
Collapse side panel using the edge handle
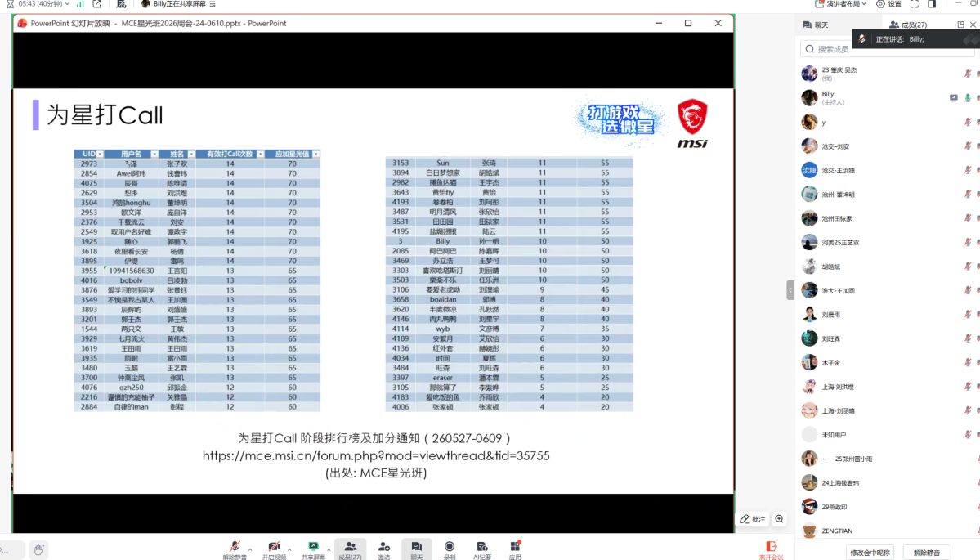click(x=790, y=290)
